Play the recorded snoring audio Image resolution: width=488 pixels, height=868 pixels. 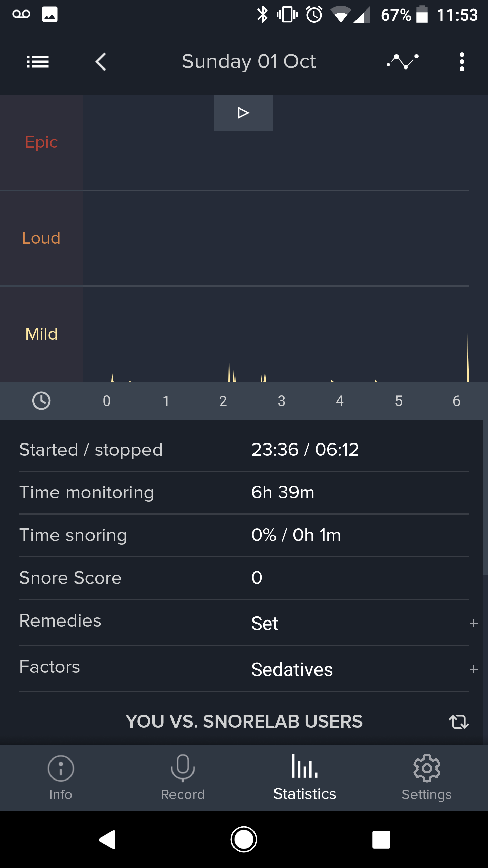[243, 113]
